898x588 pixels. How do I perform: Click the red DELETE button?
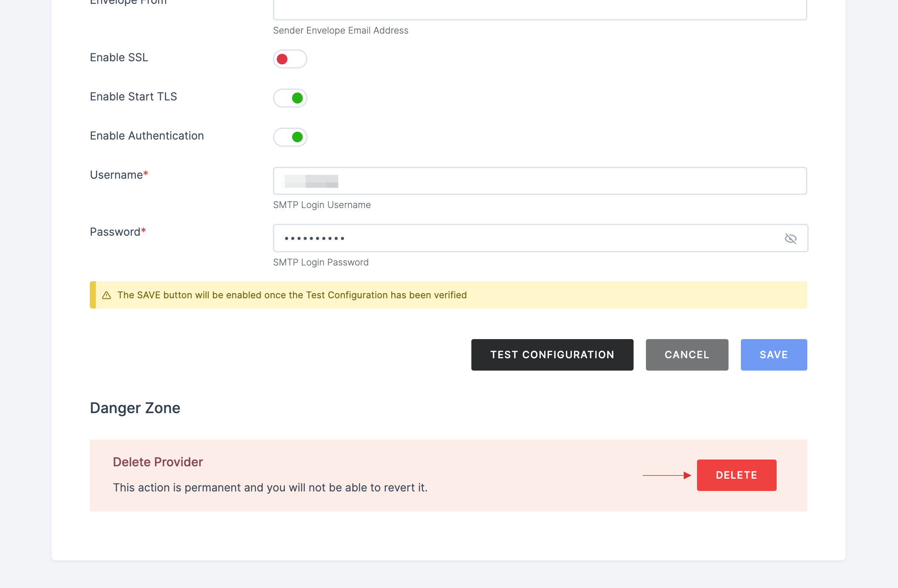coord(737,475)
